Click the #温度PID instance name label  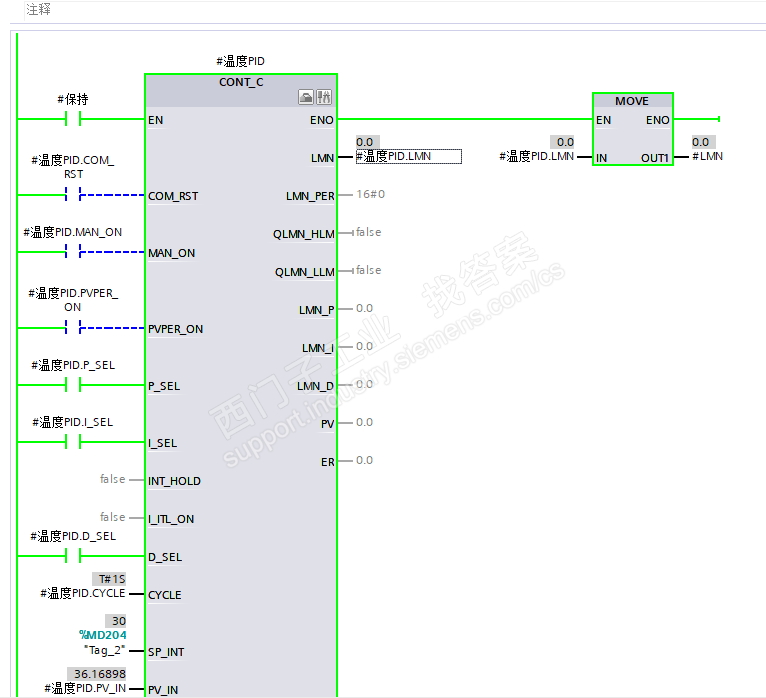coord(241,61)
